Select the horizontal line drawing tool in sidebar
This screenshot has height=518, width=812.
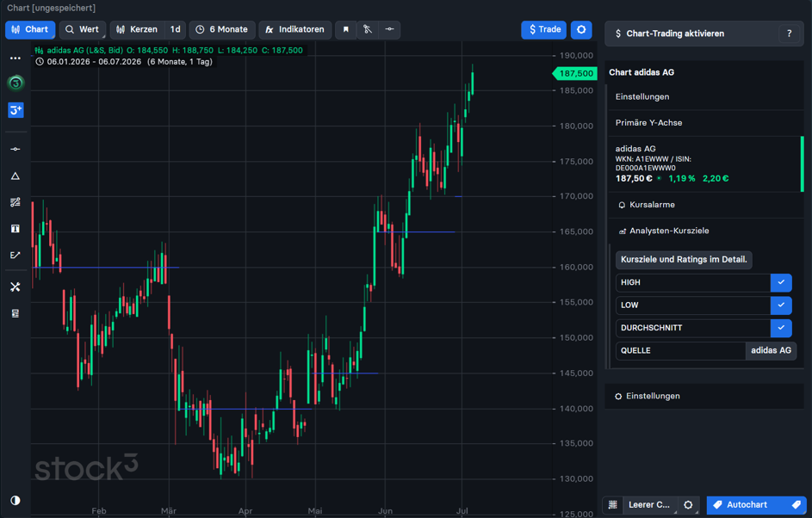pos(15,149)
